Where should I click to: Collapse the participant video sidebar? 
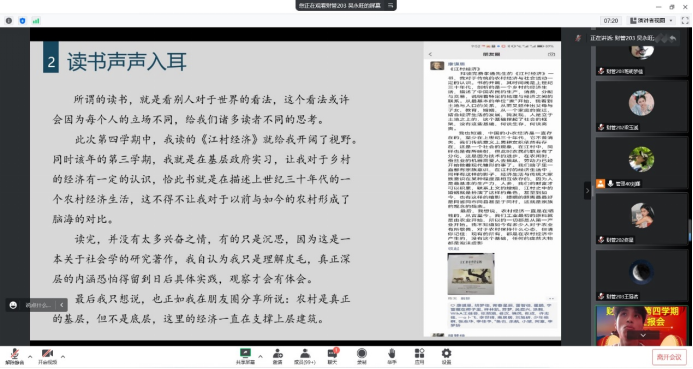click(x=587, y=191)
